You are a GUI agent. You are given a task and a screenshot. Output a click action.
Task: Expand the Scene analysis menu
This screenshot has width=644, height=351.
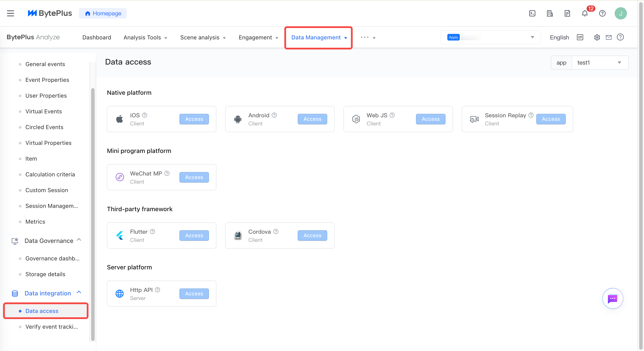pos(203,37)
